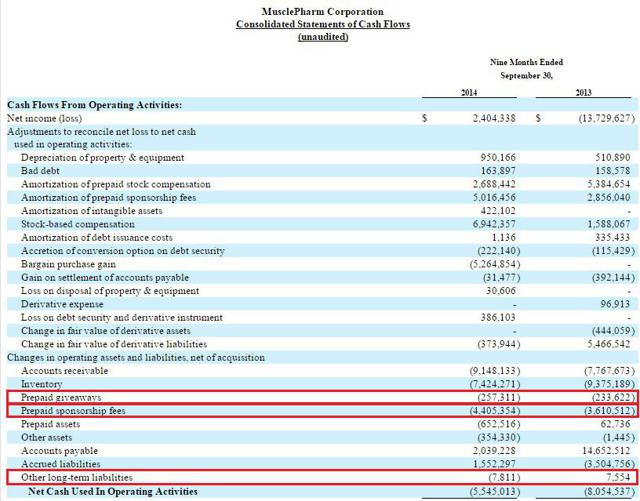Viewport: 640px width, 501px height.
Task: Click Net Cash Used In Operating Activities
Action: [113, 491]
